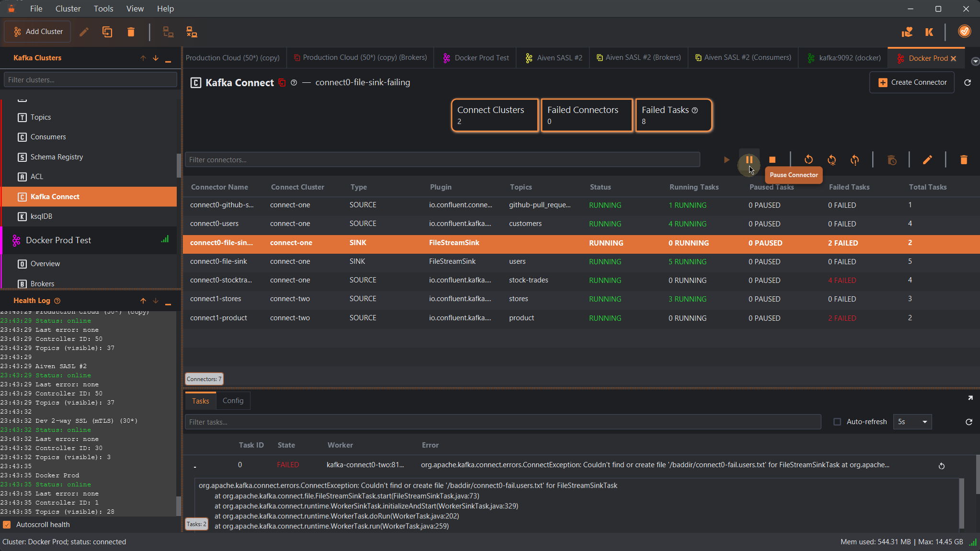The height and width of the screenshot is (551, 980).
Task: Switch to the Config tab
Action: coord(233,401)
